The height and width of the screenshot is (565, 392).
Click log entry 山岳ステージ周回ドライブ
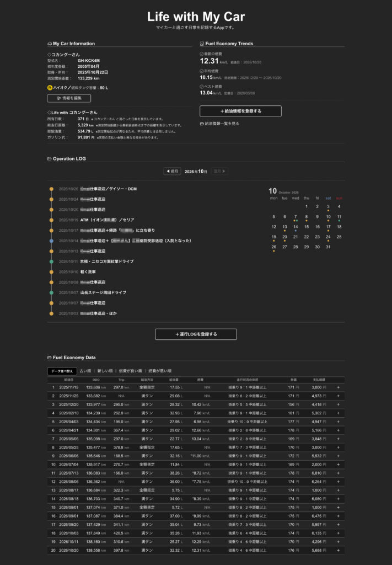[103, 292]
